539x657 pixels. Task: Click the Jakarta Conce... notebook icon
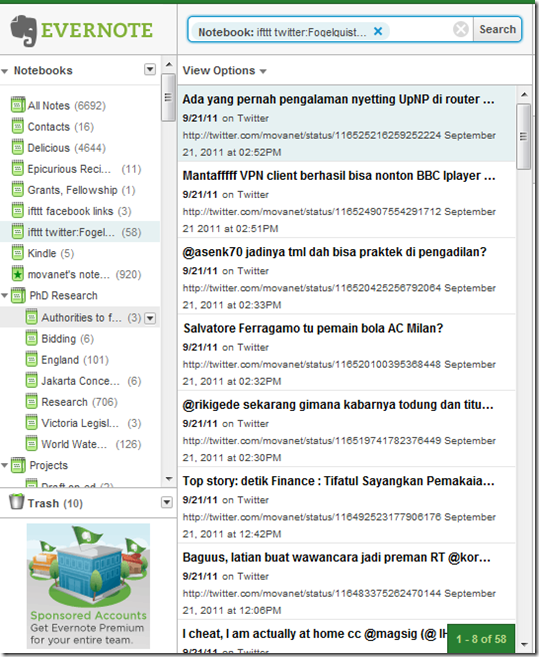pos(31,380)
